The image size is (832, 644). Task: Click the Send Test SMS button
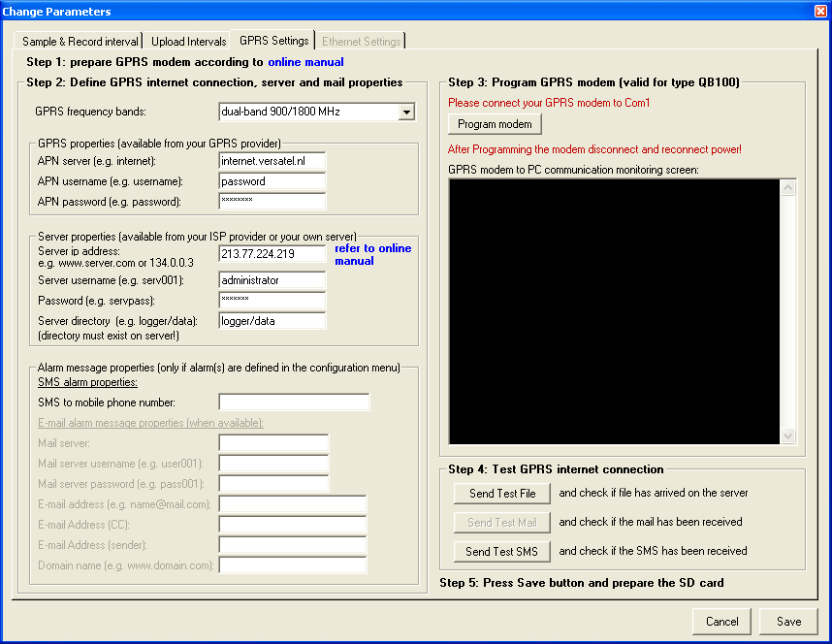click(x=502, y=551)
